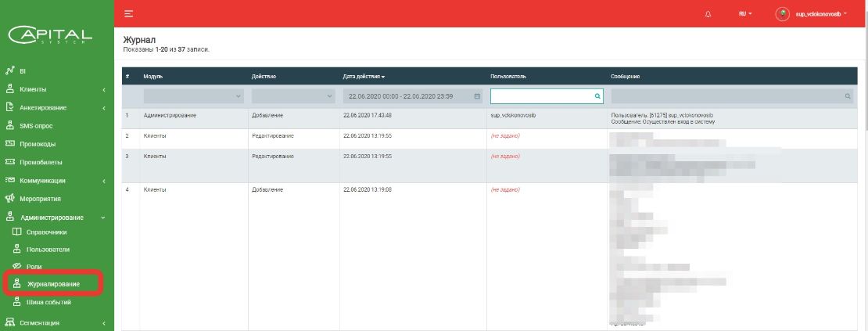Screen dimensions: 868x331
Task: Click the hamburger menu icon in header
Action: 128,14
